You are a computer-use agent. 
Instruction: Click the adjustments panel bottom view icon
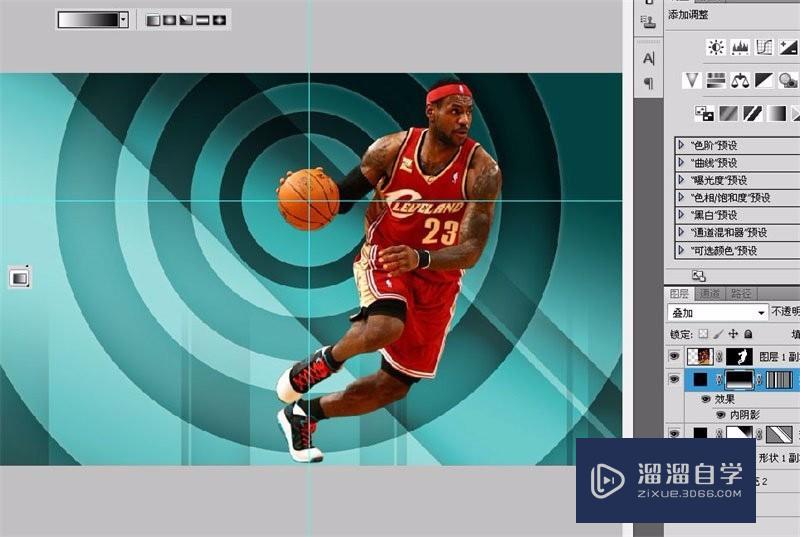tap(698, 276)
